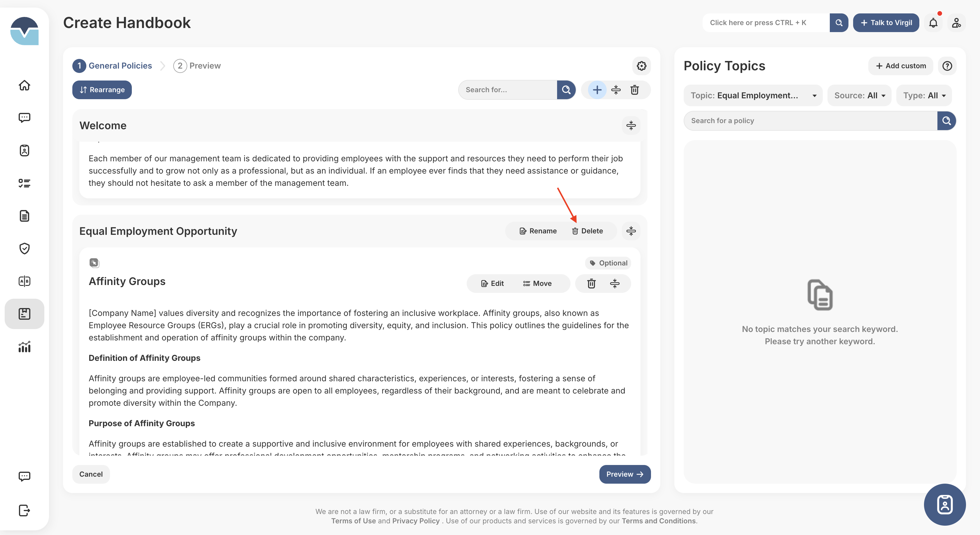This screenshot has width=980, height=535.
Task: Open the Home icon in sidebar
Action: [x=24, y=85]
